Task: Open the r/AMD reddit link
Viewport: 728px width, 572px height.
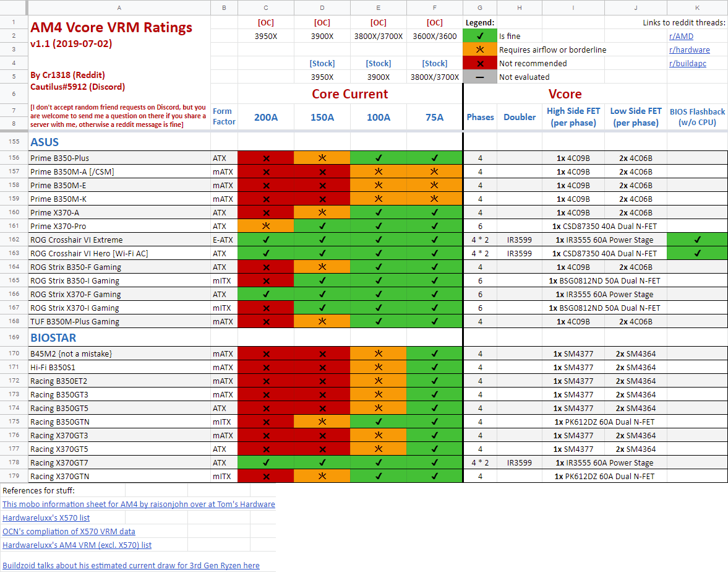Action: (680, 37)
